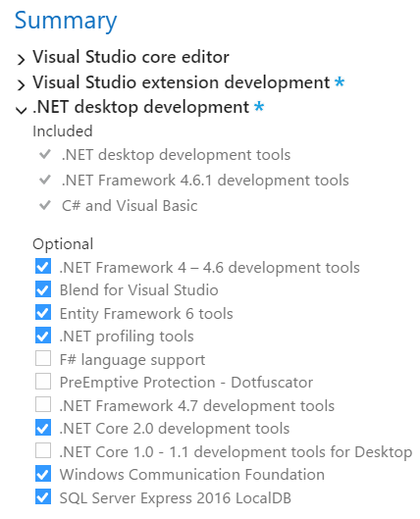Click 'Windows Communication Foundation' label text
The width and height of the screenshot is (420, 519).
(x=192, y=474)
